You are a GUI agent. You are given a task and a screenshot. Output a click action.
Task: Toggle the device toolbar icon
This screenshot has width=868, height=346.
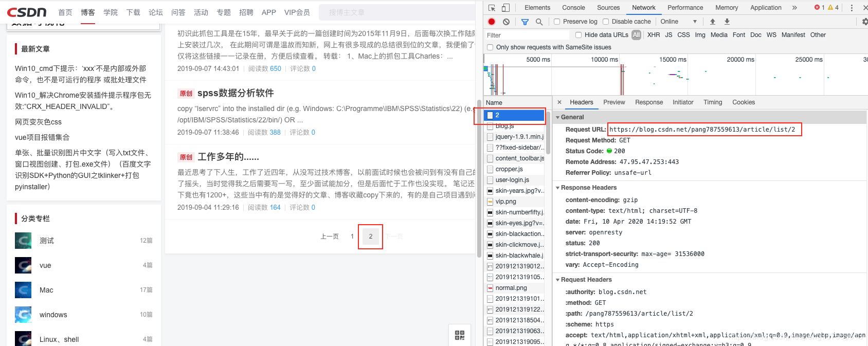505,8
